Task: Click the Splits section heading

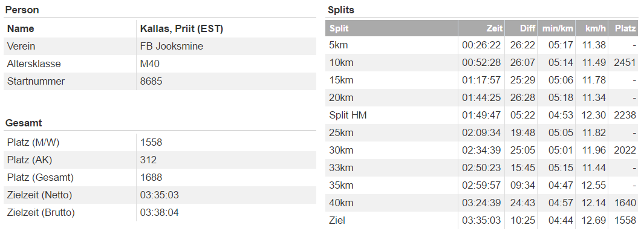Action: coord(341,10)
